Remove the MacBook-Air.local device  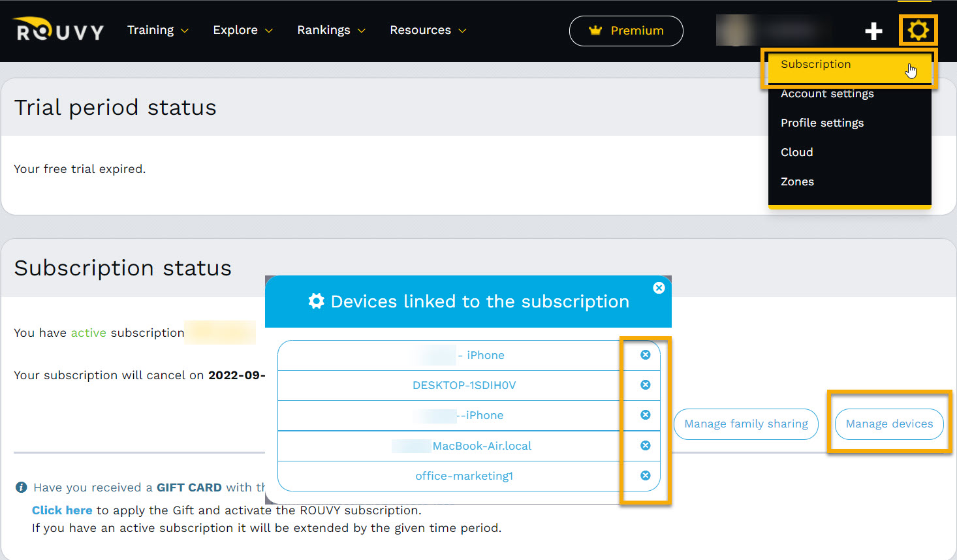pyautogui.click(x=646, y=445)
